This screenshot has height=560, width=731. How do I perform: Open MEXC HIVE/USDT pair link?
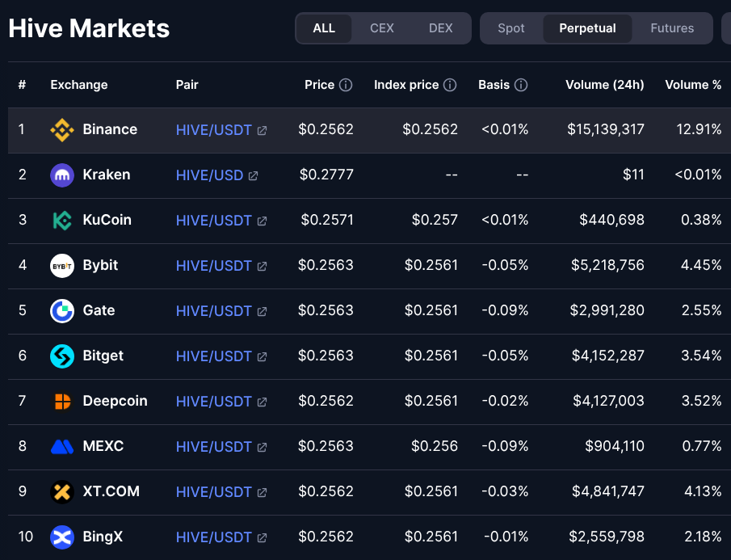tap(213, 447)
